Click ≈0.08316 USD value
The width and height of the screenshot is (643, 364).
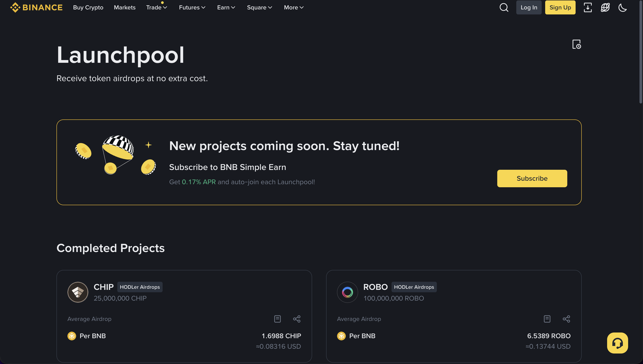coord(278,346)
